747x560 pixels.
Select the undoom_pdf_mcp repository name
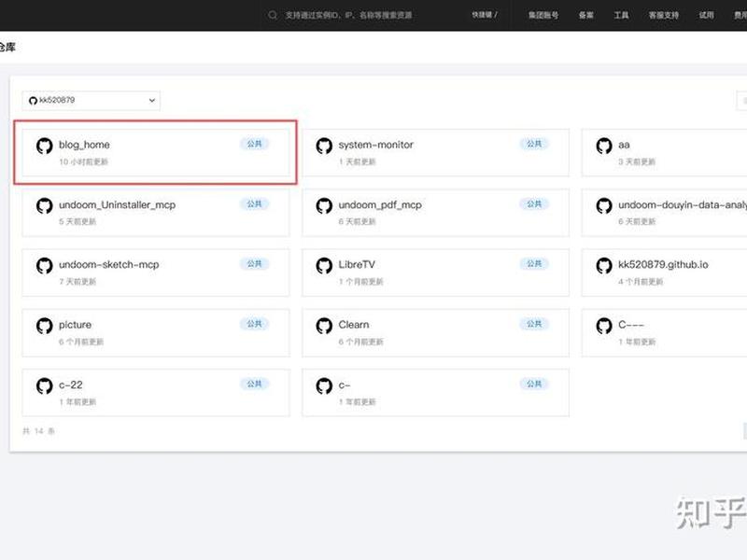pos(380,204)
